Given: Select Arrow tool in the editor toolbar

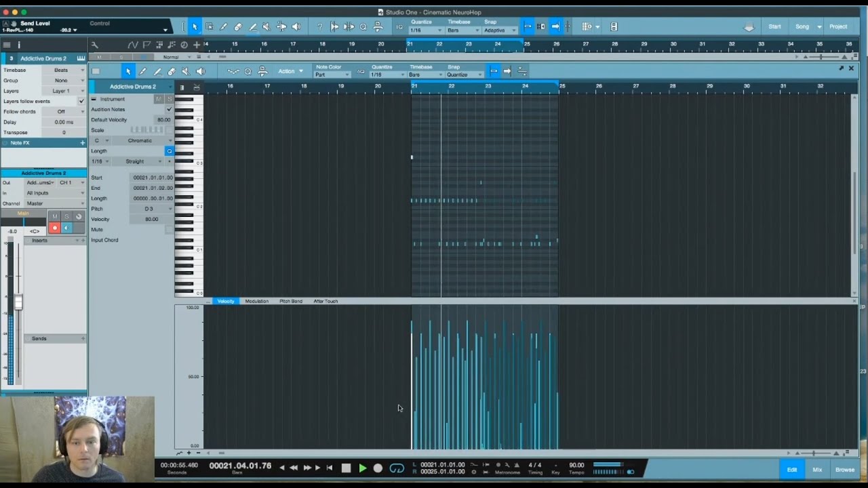Looking at the screenshot, I should coord(127,71).
